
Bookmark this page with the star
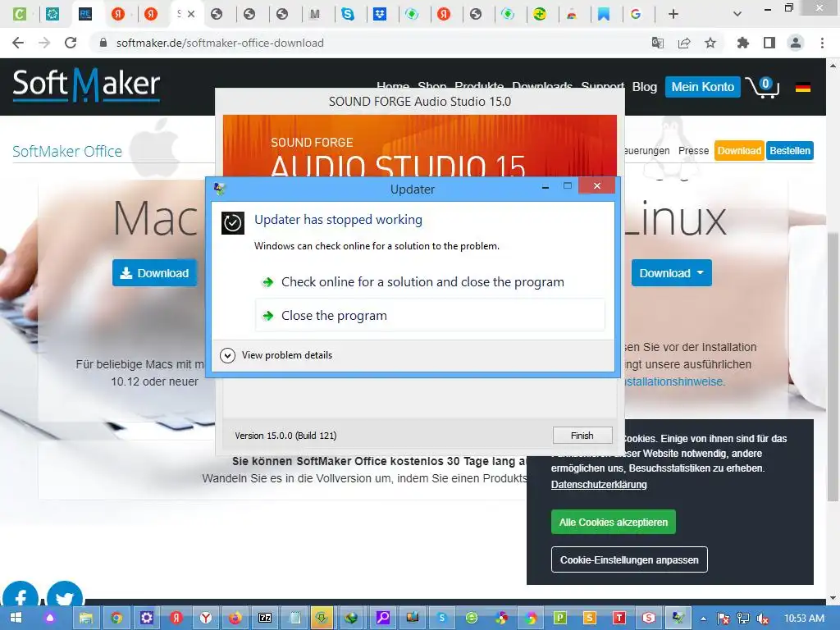point(710,43)
